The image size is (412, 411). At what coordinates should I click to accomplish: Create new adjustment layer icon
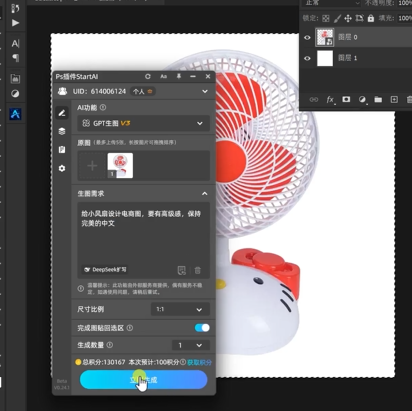click(362, 99)
